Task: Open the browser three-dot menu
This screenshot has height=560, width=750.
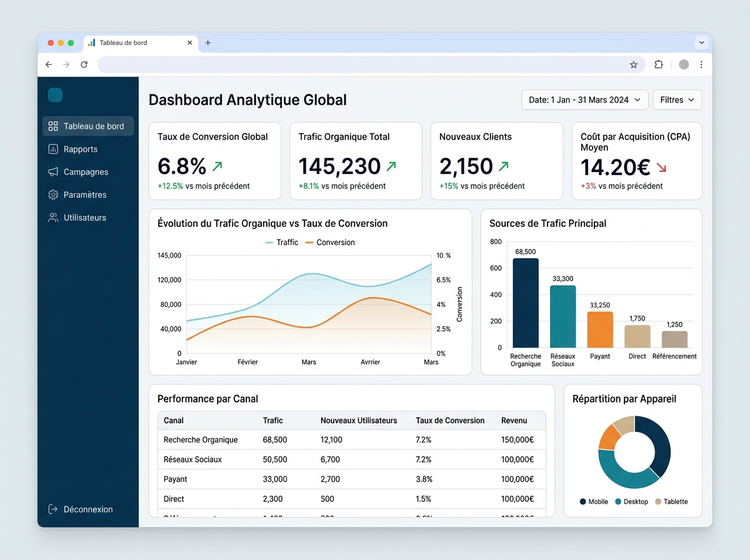Action: pos(701,64)
